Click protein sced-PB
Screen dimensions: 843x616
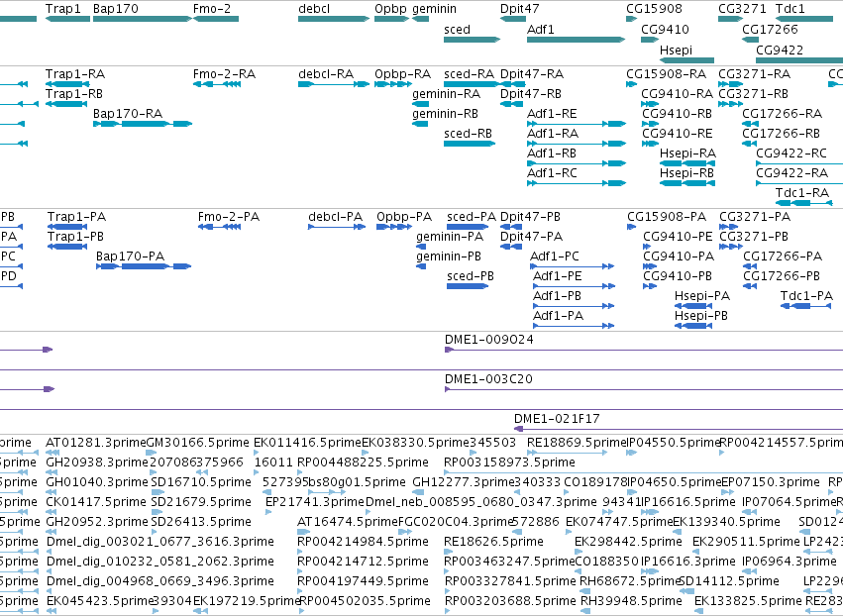click(x=471, y=277)
